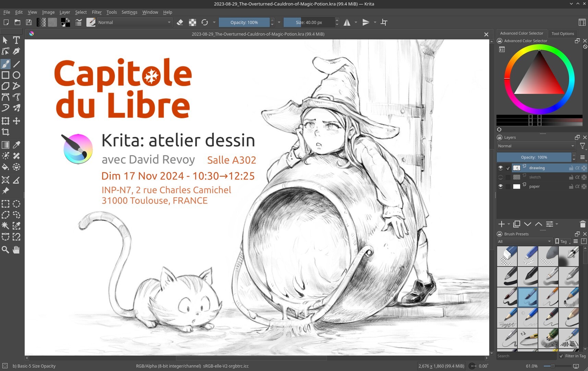Toggle horizontal mirror mode
Viewport: 588px width, 371px height.
(347, 22)
